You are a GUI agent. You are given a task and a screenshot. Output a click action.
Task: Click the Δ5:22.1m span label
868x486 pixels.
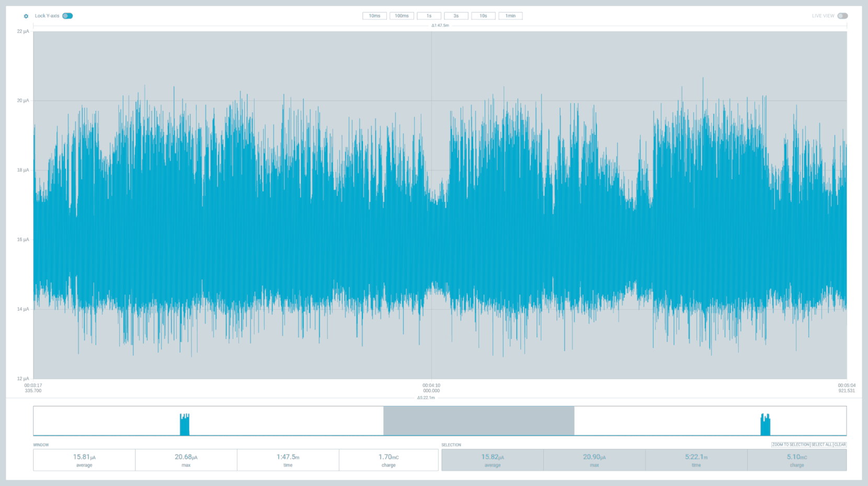coord(426,398)
